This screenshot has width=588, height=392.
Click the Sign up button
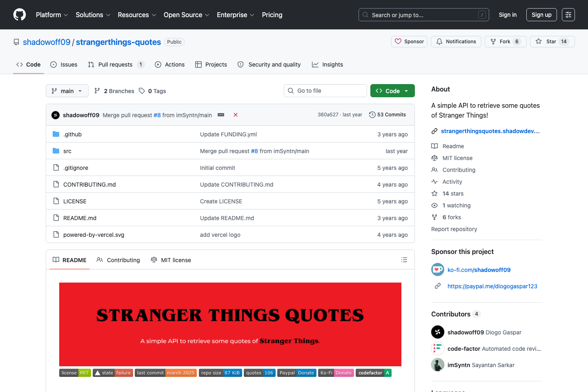[x=541, y=14]
